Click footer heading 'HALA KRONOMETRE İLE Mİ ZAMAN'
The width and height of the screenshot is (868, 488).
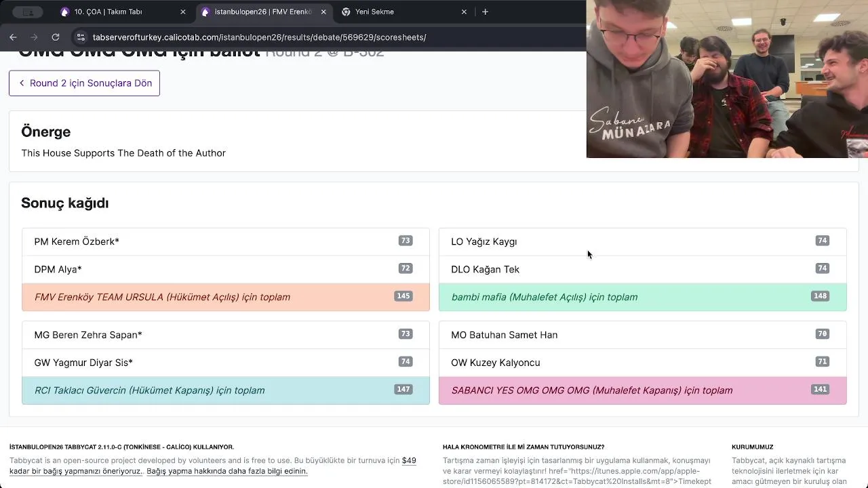[524, 447]
